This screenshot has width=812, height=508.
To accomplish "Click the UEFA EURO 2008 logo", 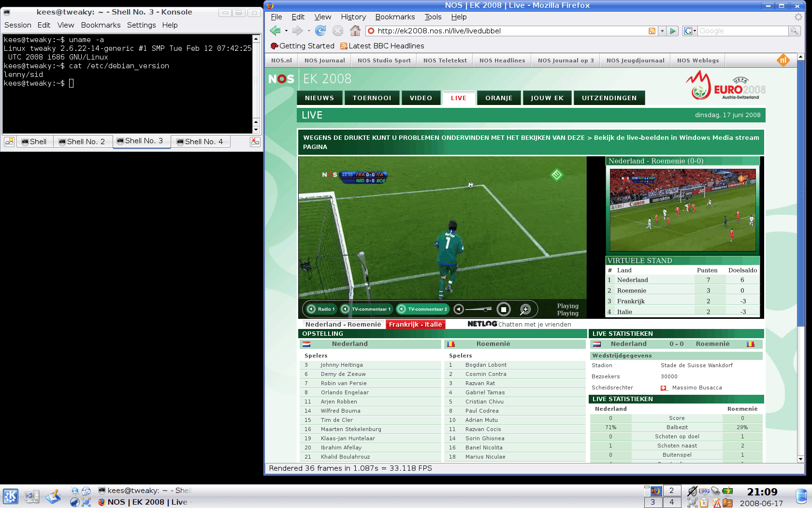I will pos(725,85).
